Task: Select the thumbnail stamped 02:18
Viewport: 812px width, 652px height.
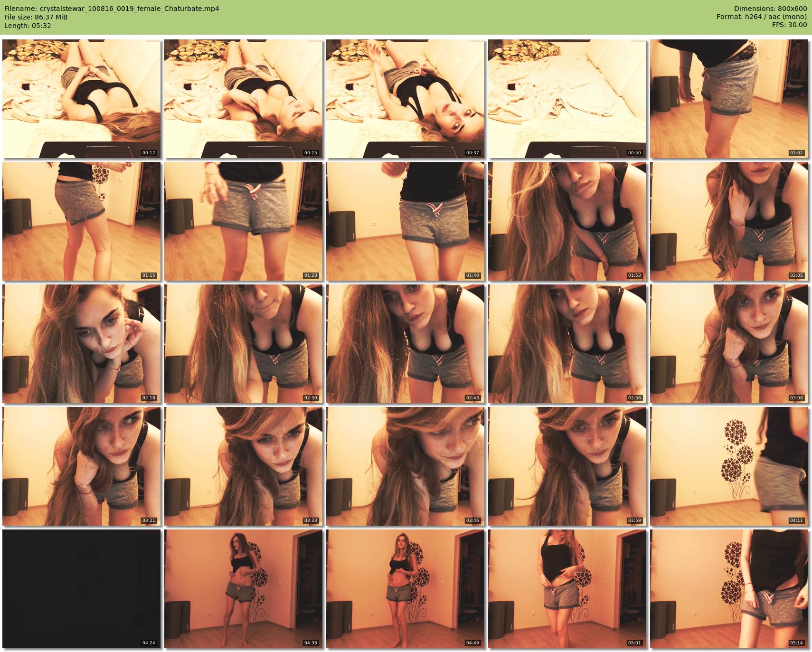Action: click(82, 344)
